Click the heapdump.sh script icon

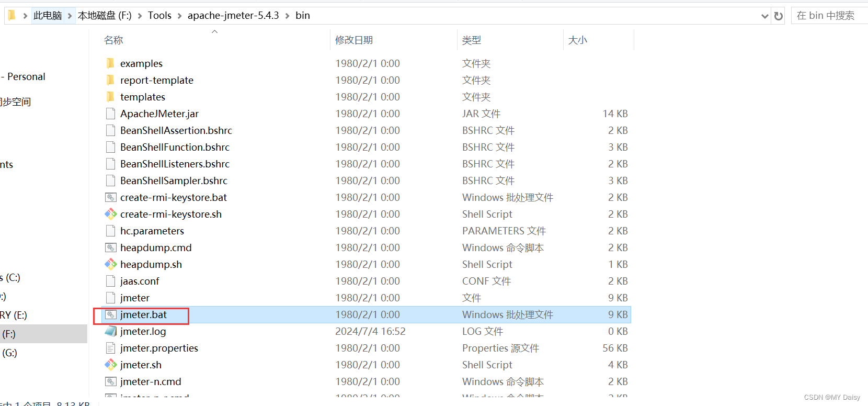[x=110, y=264]
